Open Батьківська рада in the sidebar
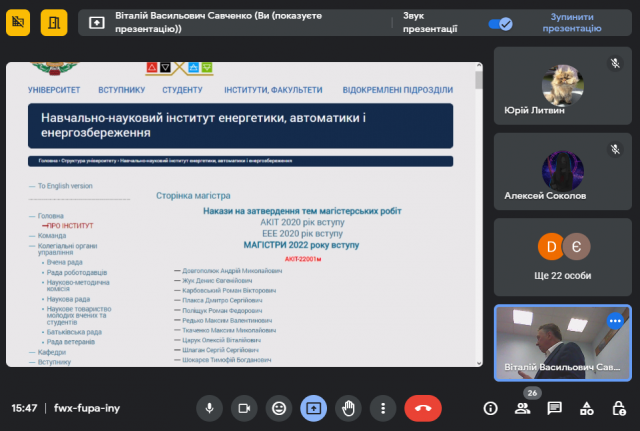640x431 pixels. pos(74,332)
